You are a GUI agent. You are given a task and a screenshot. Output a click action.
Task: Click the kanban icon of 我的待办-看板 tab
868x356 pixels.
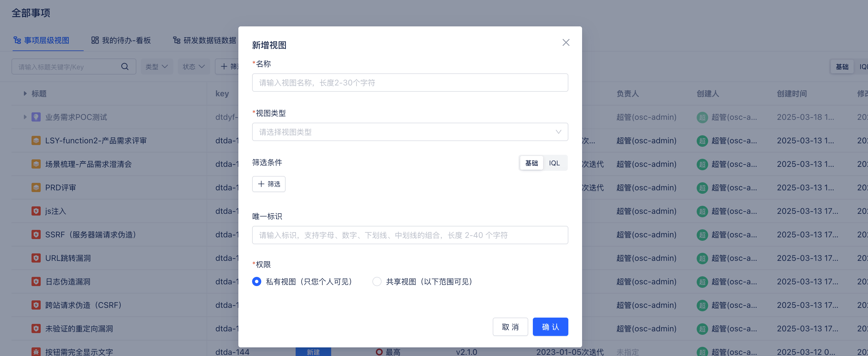95,40
